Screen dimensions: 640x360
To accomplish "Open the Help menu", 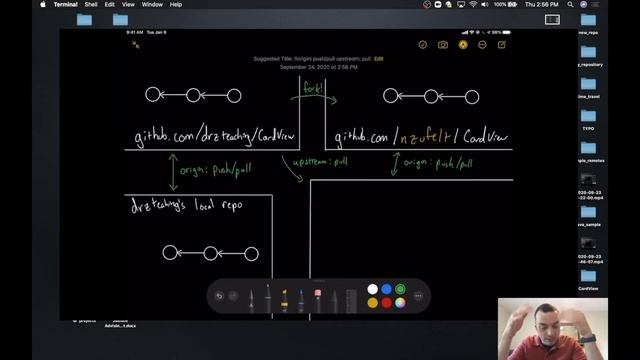I will pos(176,4).
